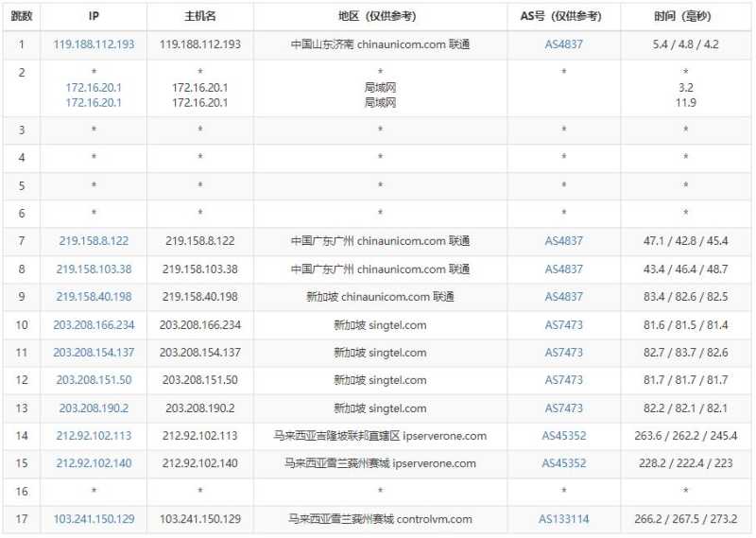Select time value 81.6 / 81.5 / 81.4
Screen dimensions: 756x538
click(686, 324)
